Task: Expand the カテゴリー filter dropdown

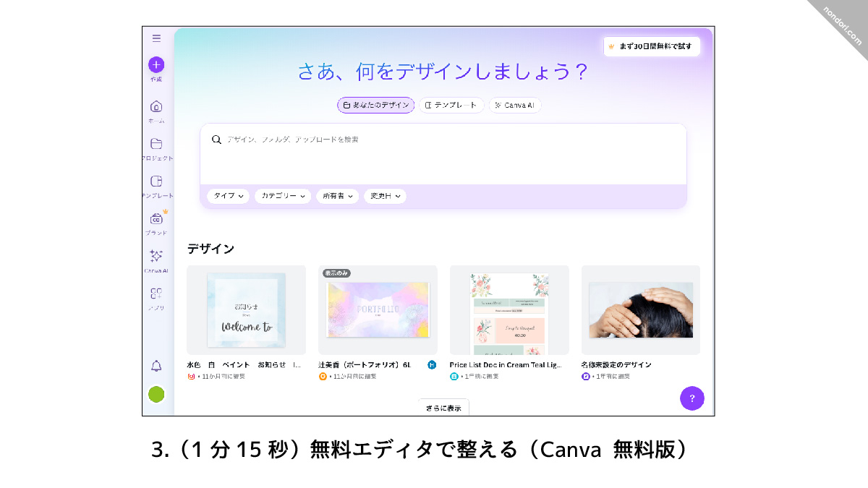Action: pyautogui.click(x=283, y=196)
